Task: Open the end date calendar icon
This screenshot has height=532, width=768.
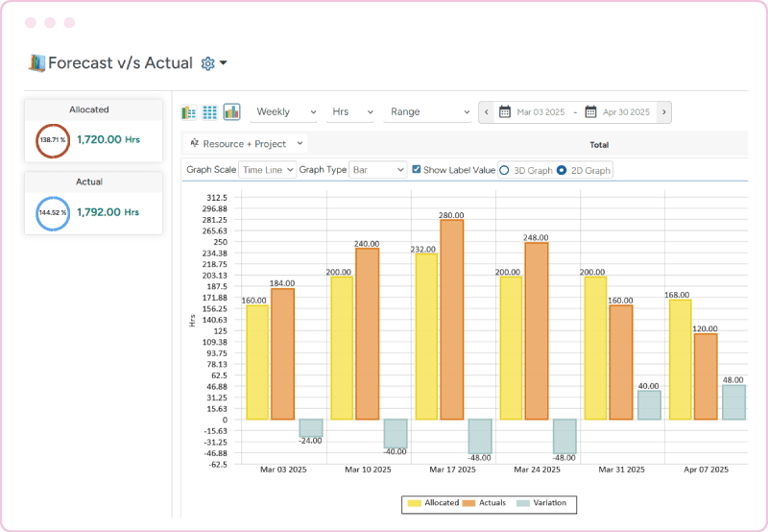Action: tap(590, 112)
